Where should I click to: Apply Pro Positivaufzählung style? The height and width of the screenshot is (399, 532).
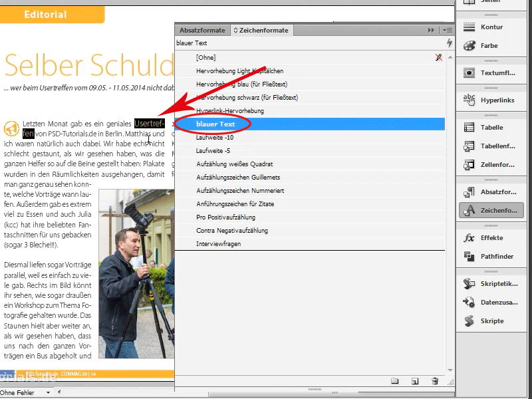pyautogui.click(x=310, y=217)
